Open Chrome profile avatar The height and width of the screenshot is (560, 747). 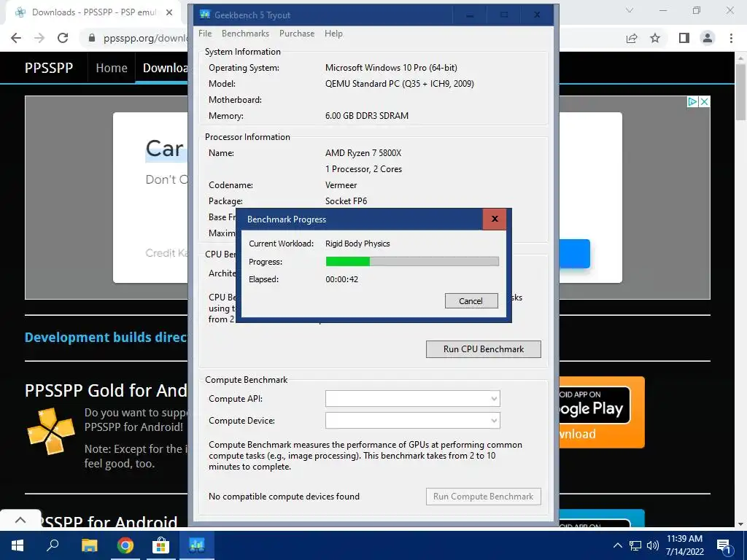(x=708, y=38)
